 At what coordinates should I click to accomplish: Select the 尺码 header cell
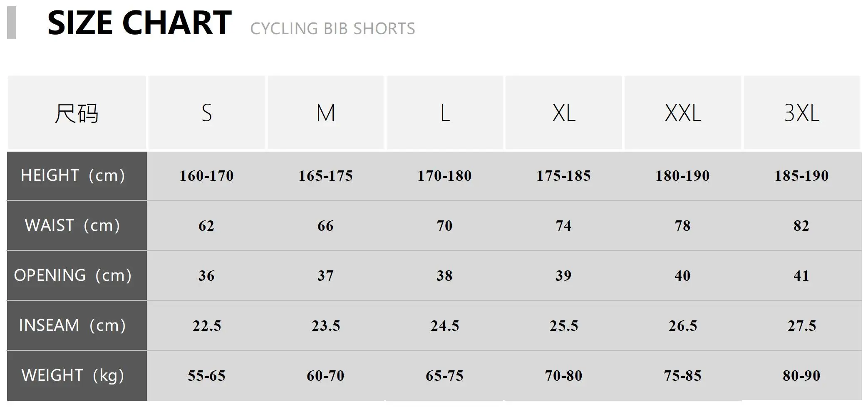tap(77, 113)
